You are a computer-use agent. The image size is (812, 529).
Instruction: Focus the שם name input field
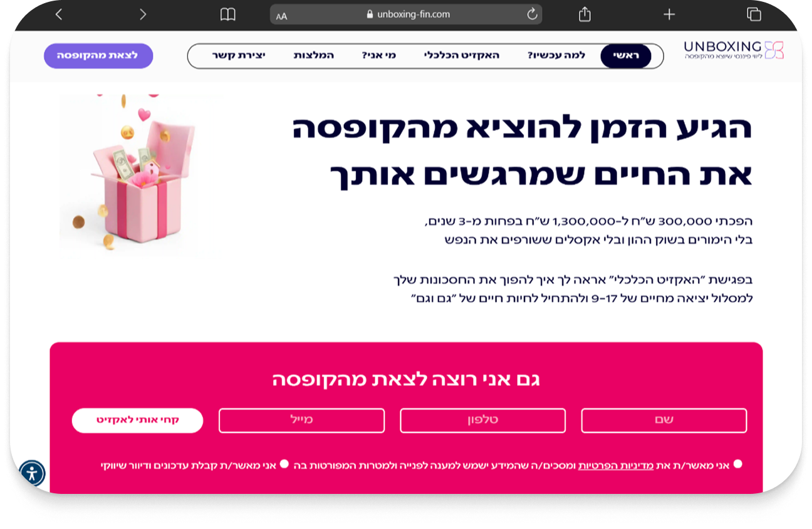[664, 421]
